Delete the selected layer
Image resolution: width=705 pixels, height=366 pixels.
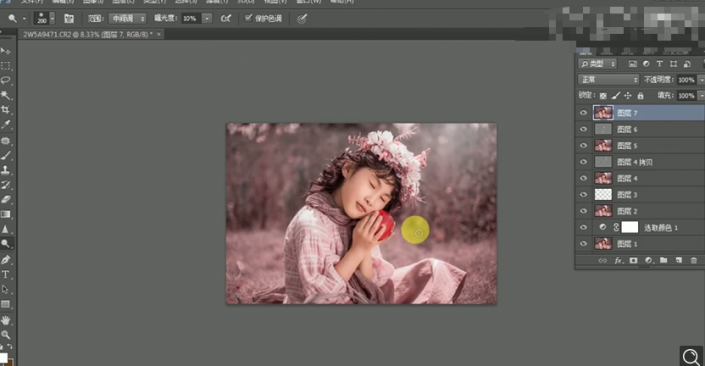click(x=694, y=260)
